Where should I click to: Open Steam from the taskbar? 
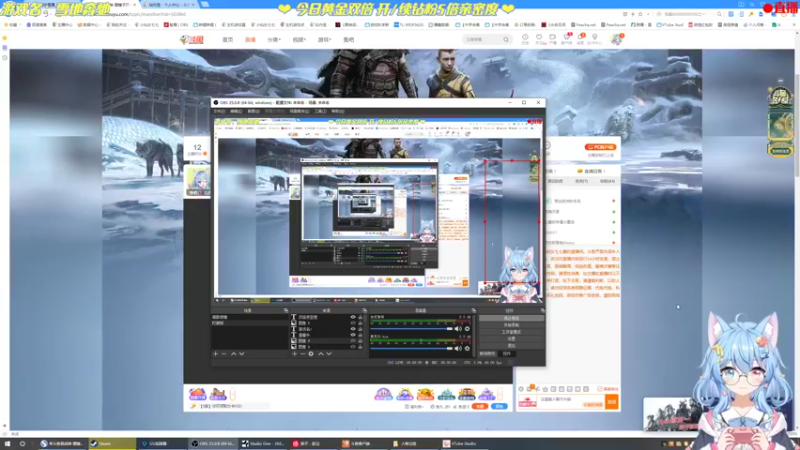[x=112, y=444]
